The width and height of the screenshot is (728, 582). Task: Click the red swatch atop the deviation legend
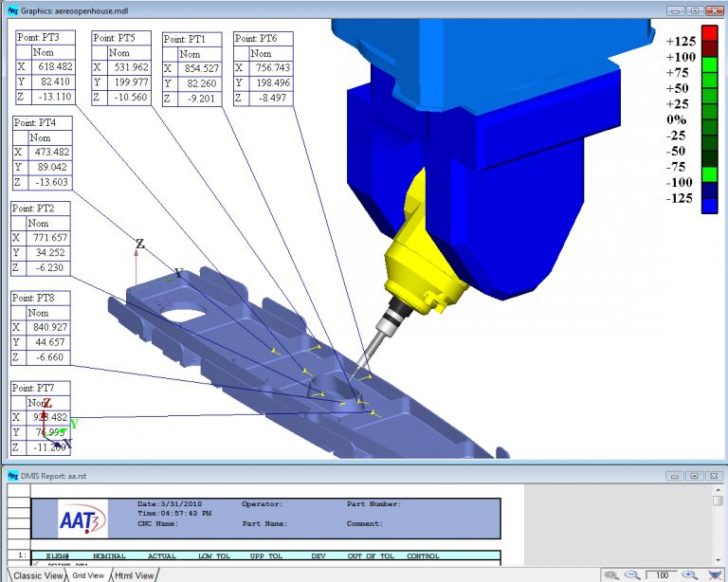point(709,33)
